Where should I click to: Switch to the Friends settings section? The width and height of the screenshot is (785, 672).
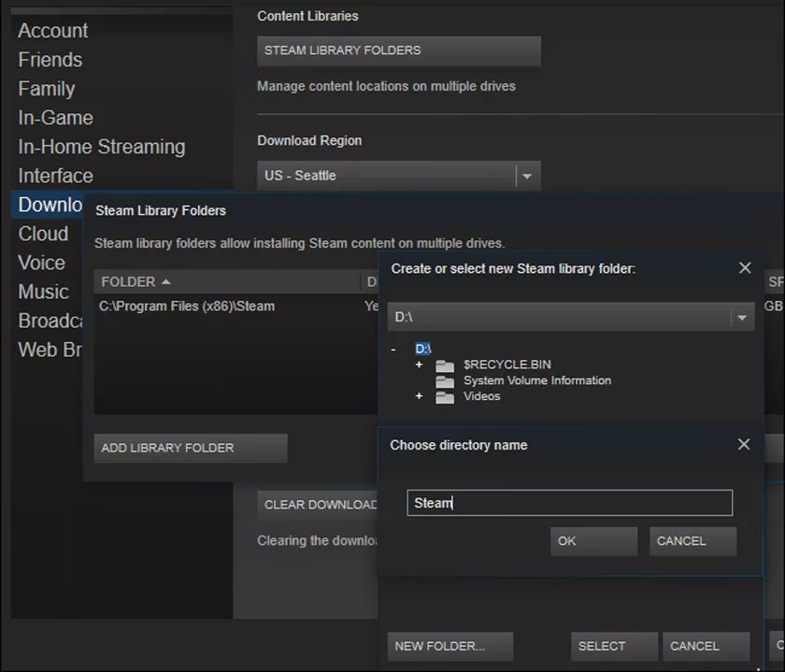50,60
